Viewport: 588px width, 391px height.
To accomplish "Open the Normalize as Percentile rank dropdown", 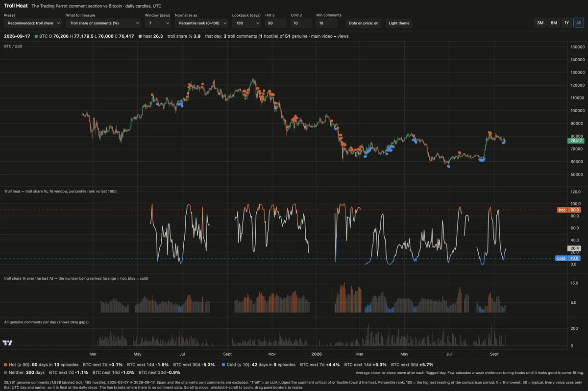I will pos(201,23).
